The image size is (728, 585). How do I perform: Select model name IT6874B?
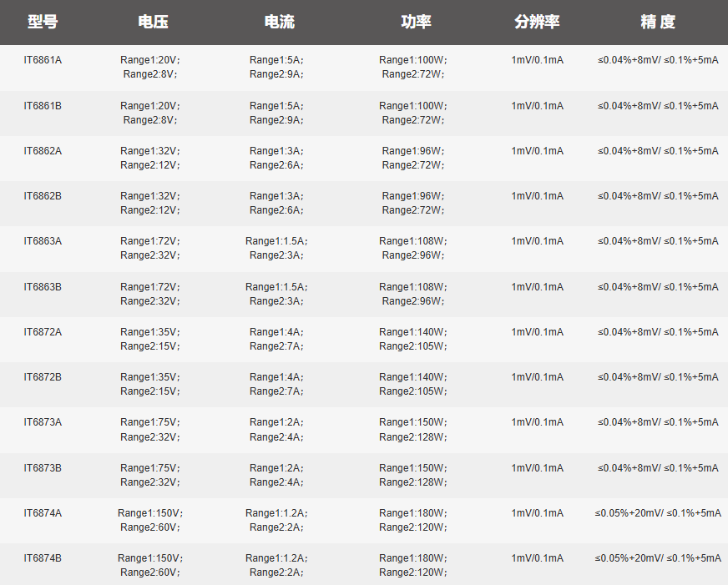pyautogui.click(x=43, y=557)
